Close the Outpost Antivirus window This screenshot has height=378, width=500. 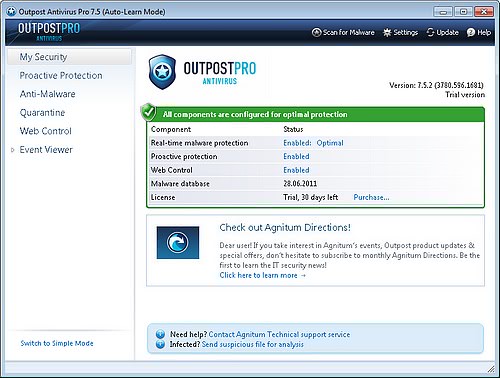[x=484, y=12]
